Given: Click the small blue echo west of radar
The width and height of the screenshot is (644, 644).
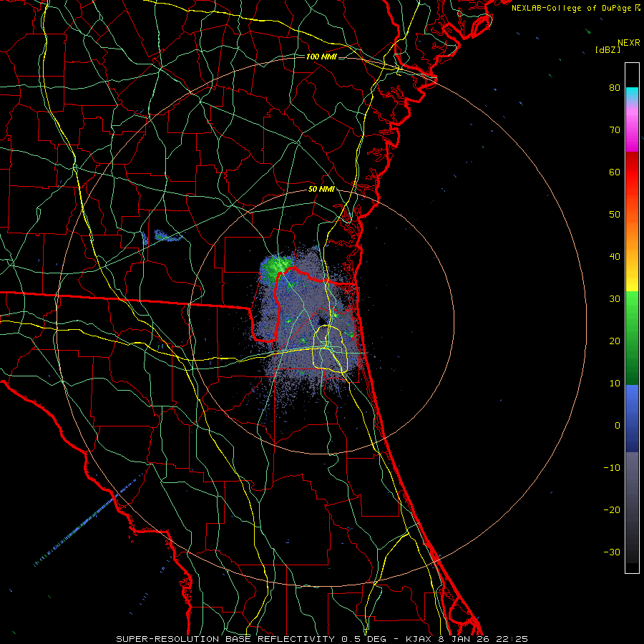Looking at the screenshot, I should pos(167,236).
